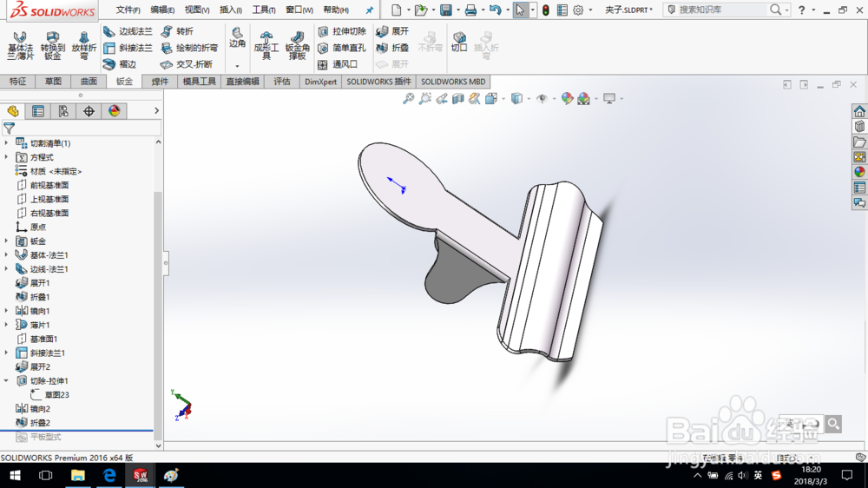This screenshot has height=488, width=868.
Task: Click the Section View icon
Action: pyautogui.click(x=457, y=99)
